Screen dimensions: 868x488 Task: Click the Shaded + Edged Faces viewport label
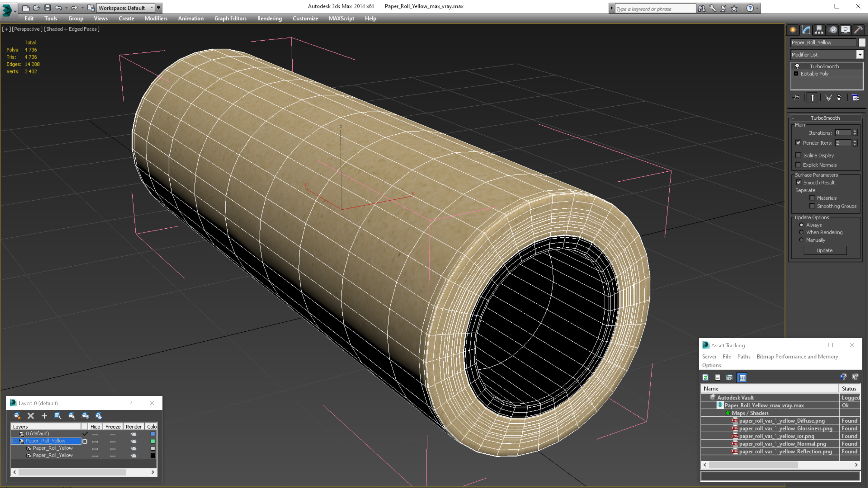[x=72, y=29]
